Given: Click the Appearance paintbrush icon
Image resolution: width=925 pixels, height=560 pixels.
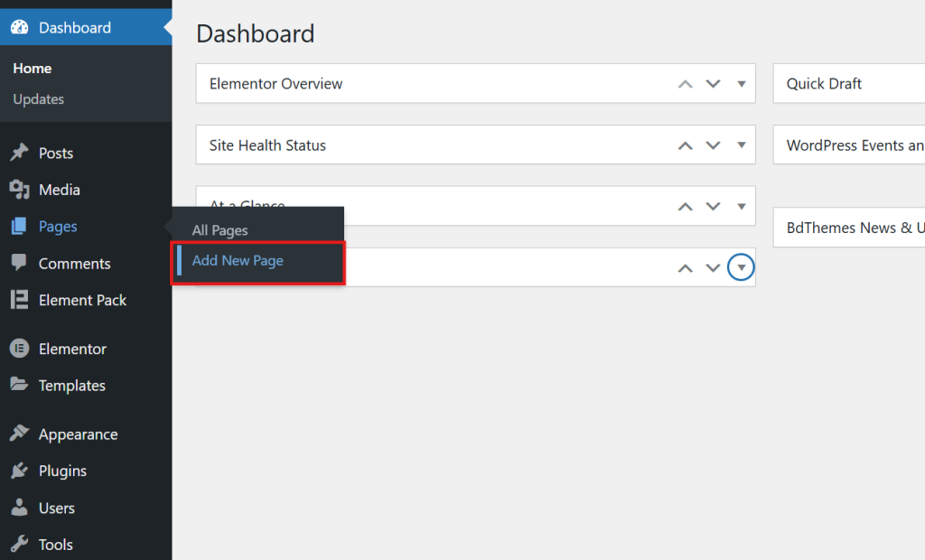Looking at the screenshot, I should point(19,434).
